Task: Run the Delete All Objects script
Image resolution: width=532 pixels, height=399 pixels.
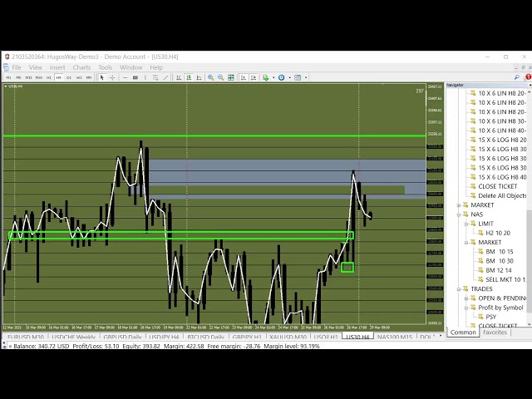Action: 502,195
